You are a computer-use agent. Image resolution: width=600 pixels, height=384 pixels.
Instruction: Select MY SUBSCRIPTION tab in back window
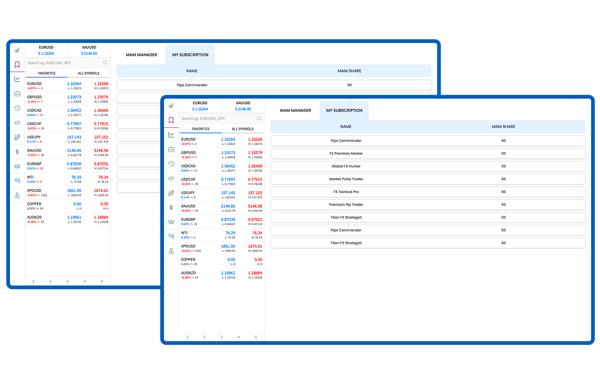[190, 55]
